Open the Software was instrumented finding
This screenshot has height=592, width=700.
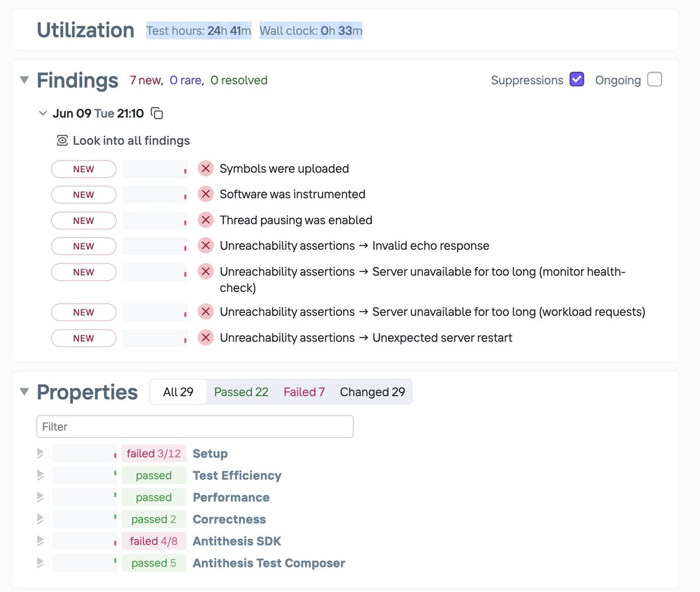292,194
